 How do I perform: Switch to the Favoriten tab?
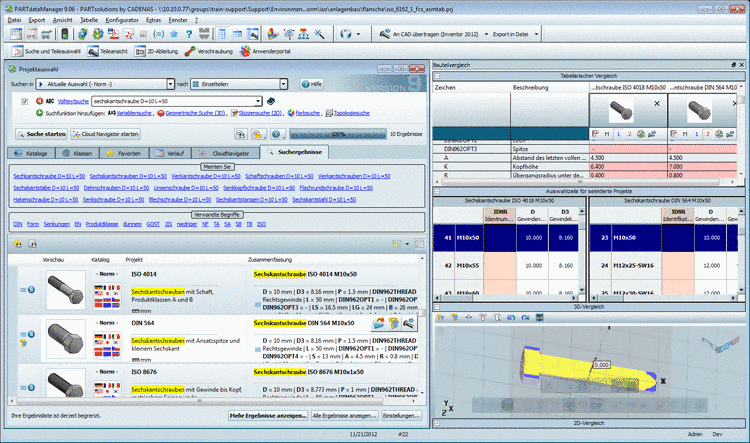tap(124, 153)
